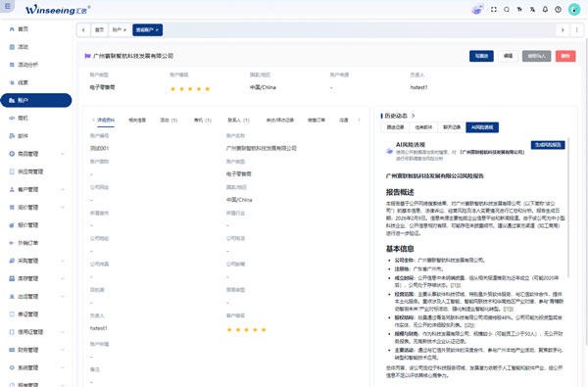
Task: Switch to the 活动 (1) tab
Action: click(x=169, y=120)
